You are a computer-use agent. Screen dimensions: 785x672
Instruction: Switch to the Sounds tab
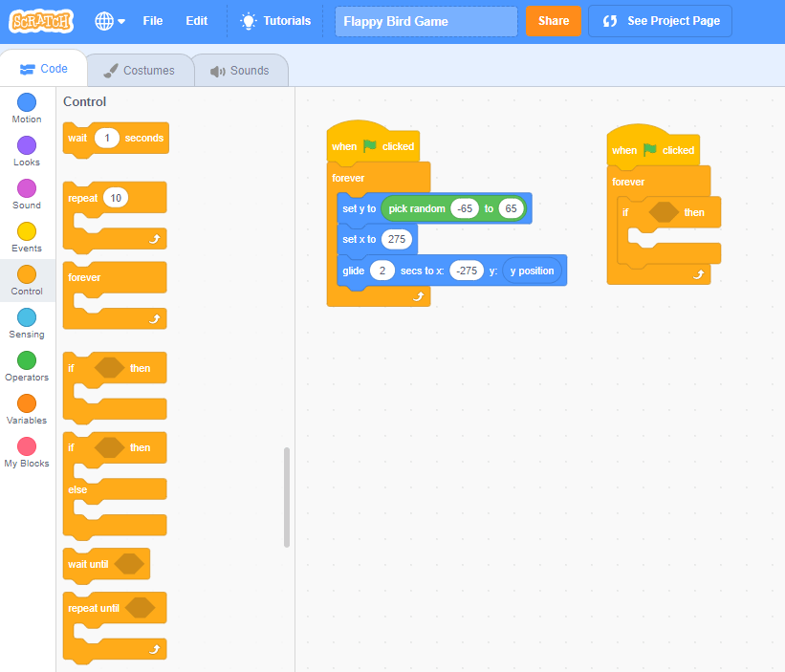click(x=240, y=70)
